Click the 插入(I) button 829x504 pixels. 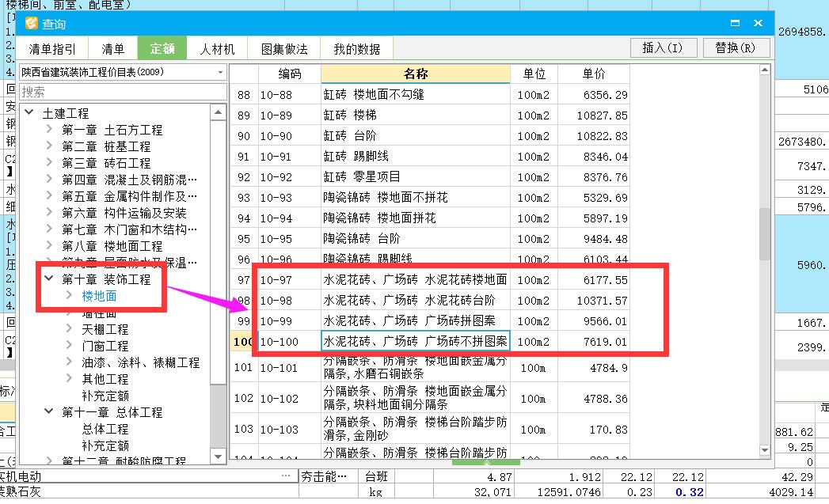[663, 47]
